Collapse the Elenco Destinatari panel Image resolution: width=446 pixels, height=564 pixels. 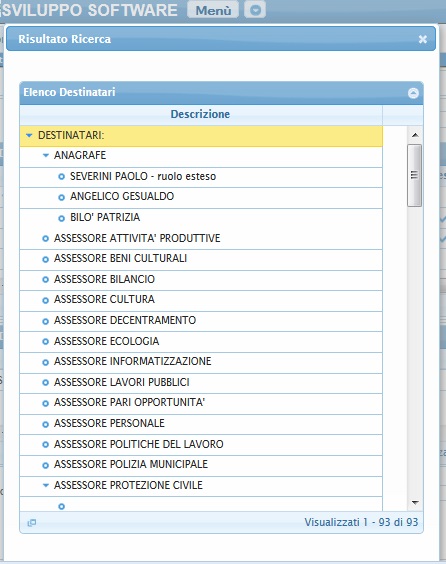[413, 93]
